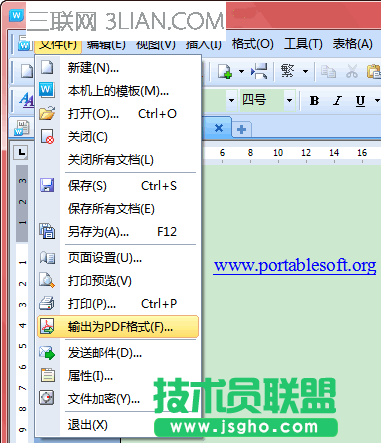
Task: Click the New blank document toolbar icon
Action: [27, 71]
